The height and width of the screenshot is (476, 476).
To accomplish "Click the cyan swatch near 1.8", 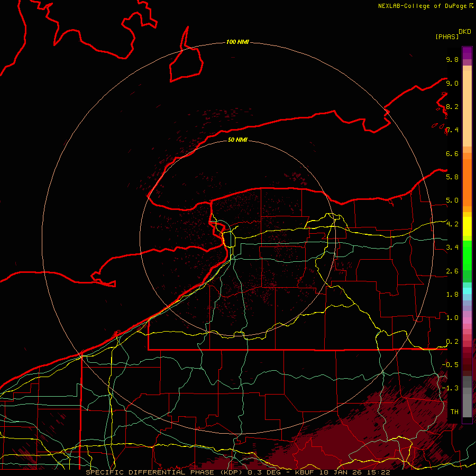I will [467, 290].
